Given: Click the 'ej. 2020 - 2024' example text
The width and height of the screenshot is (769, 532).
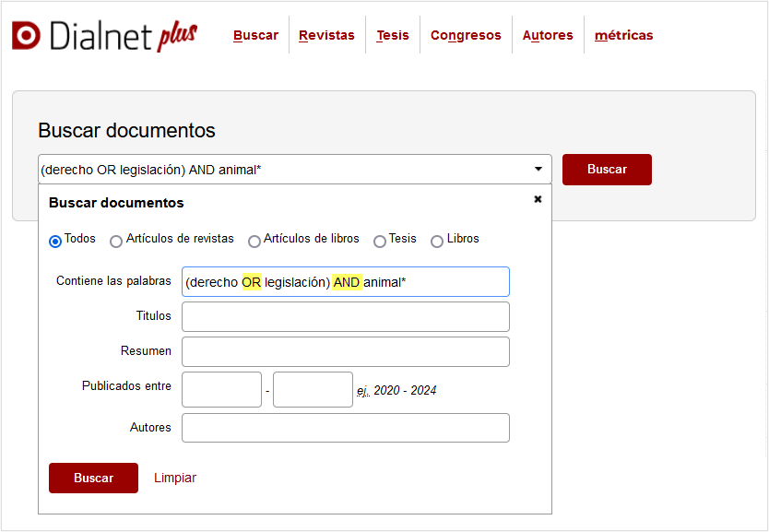Looking at the screenshot, I should coord(396,391).
